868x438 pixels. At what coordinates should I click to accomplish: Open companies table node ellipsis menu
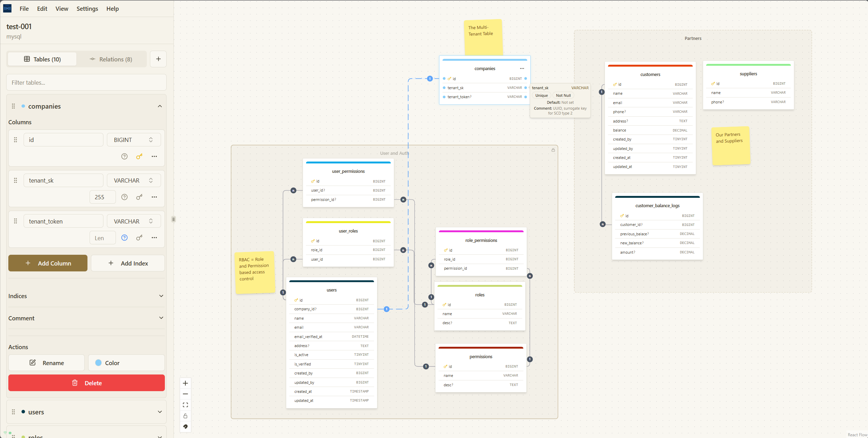[522, 69]
